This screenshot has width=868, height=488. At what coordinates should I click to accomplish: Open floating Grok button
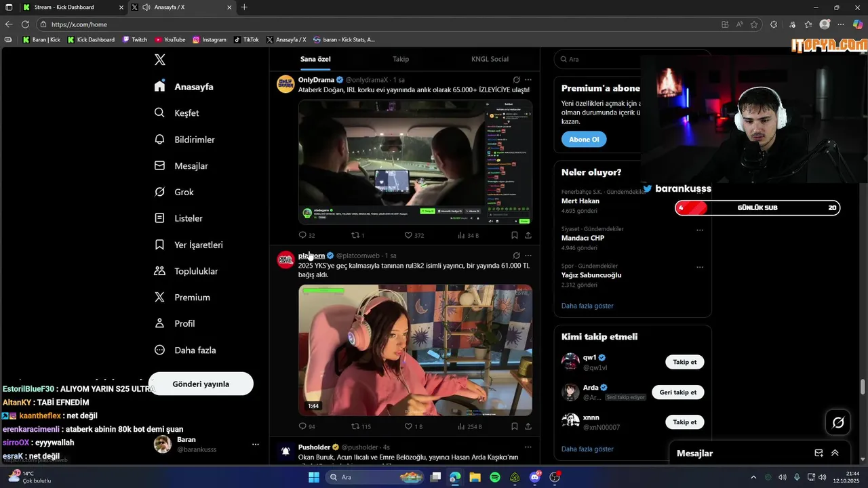pyautogui.click(x=838, y=423)
